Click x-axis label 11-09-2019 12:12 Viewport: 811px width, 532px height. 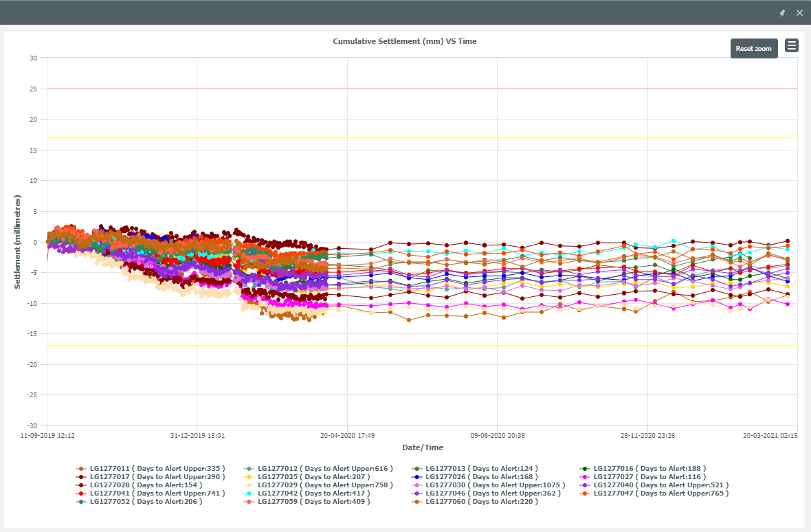tap(47, 435)
